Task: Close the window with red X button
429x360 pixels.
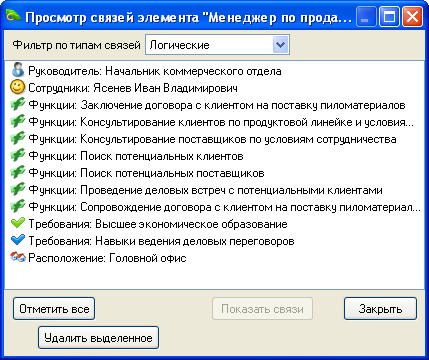Action: point(412,16)
